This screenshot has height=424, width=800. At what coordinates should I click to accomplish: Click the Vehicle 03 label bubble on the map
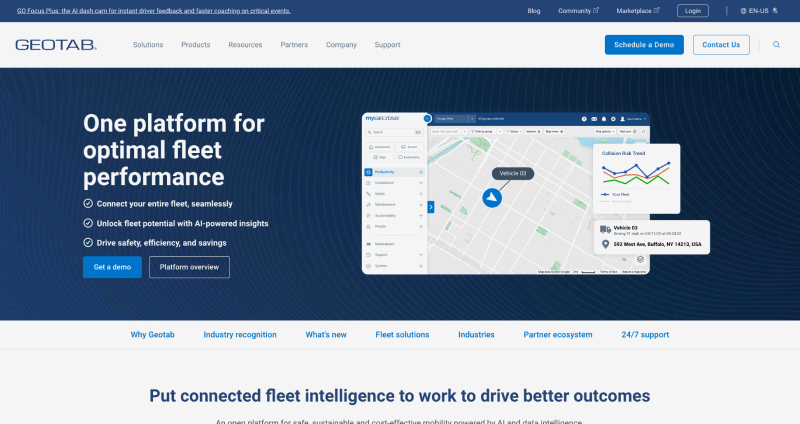[x=513, y=173]
